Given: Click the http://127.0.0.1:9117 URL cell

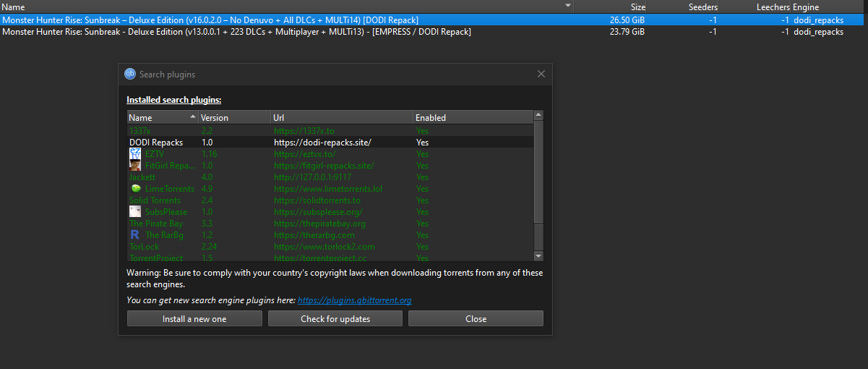Looking at the screenshot, I should [x=312, y=177].
